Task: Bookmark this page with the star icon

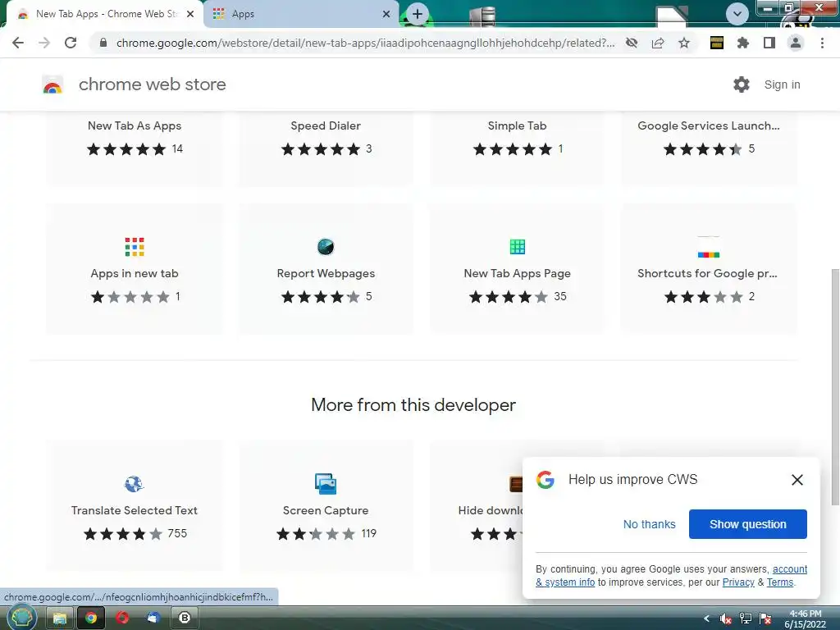Action: tap(684, 43)
